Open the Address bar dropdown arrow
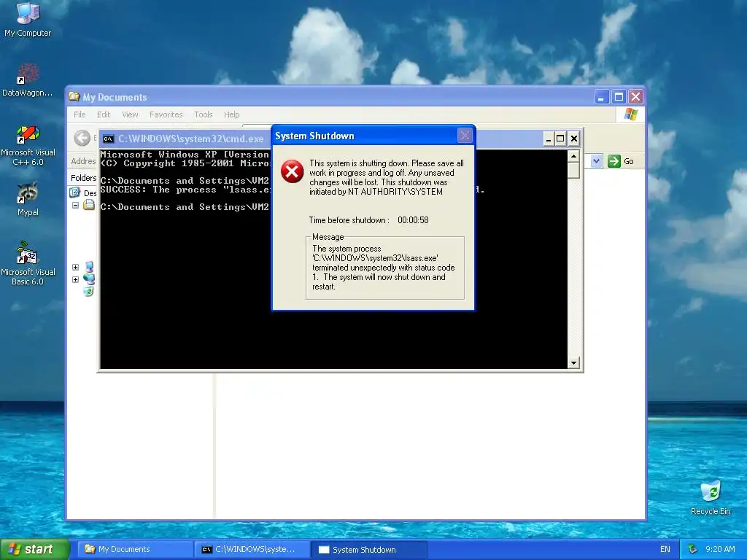The height and width of the screenshot is (560, 747). [x=597, y=161]
